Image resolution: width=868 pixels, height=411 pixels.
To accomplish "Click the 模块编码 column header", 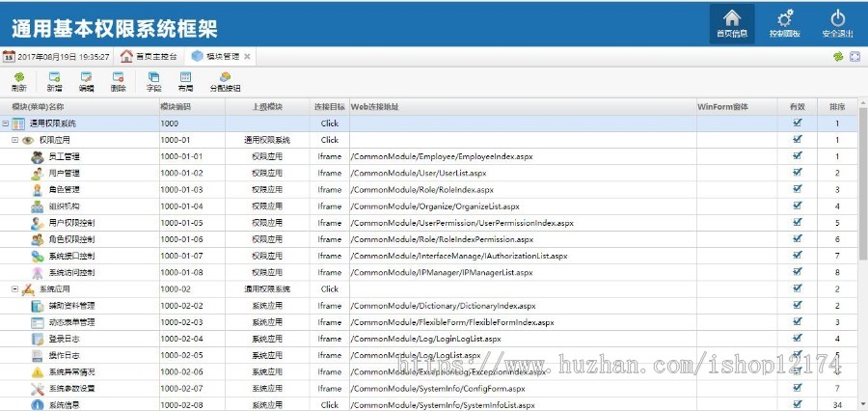I will point(192,107).
